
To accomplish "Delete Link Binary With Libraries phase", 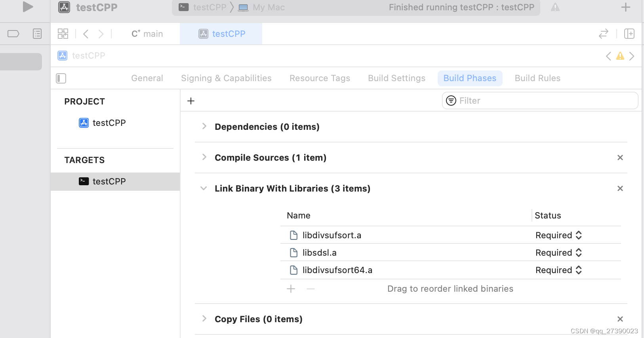I will coord(620,188).
